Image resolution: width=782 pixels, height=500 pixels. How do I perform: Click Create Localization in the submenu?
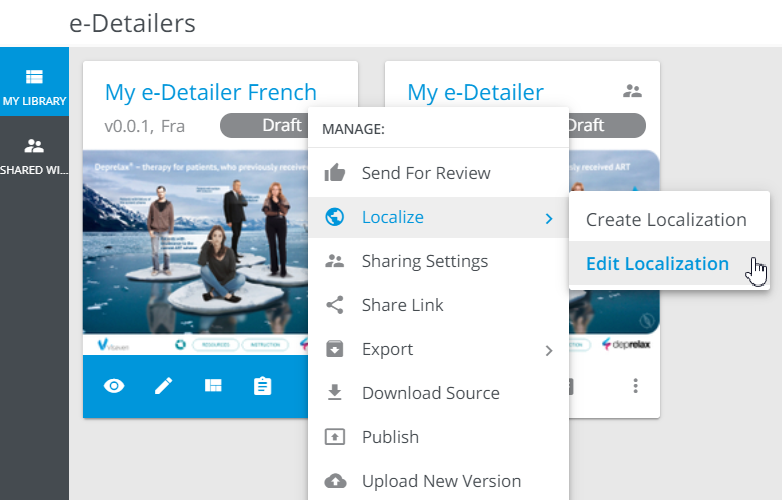666,220
